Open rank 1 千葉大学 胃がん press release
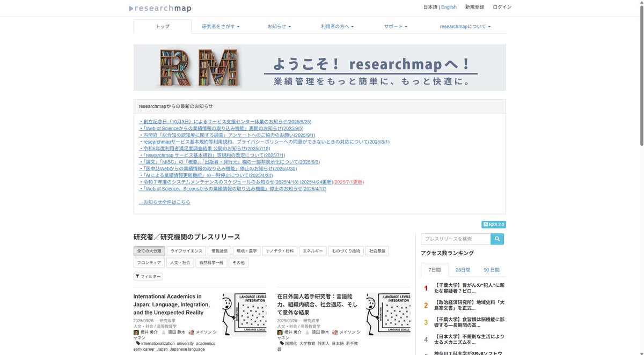The width and height of the screenshot is (644, 355). (x=470, y=289)
